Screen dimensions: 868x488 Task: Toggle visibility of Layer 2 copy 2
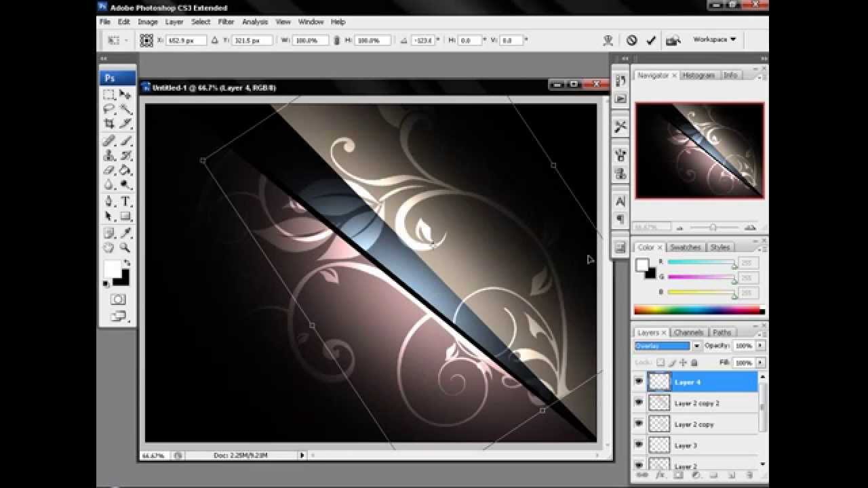(x=638, y=403)
